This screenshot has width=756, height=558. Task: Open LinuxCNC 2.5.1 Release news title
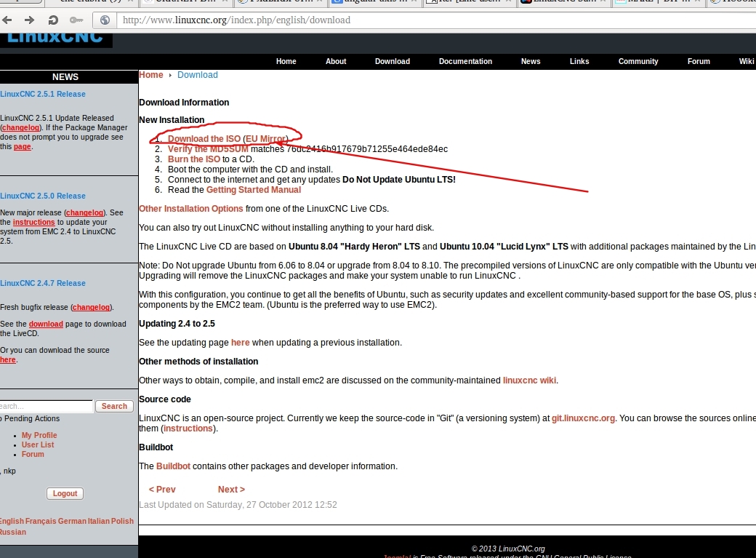click(x=43, y=94)
